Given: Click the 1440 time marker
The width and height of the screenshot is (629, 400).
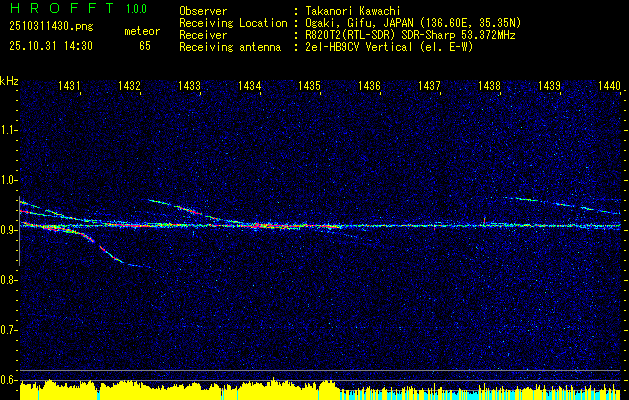Looking at the screenshot, I should (x=609, y=85).
